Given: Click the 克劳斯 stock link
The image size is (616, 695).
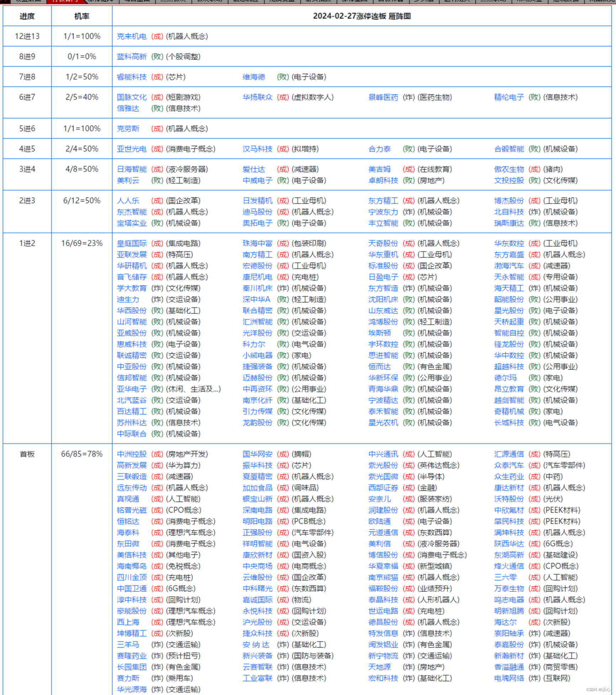Looking at the screenshot, I should tap(128, 128).
